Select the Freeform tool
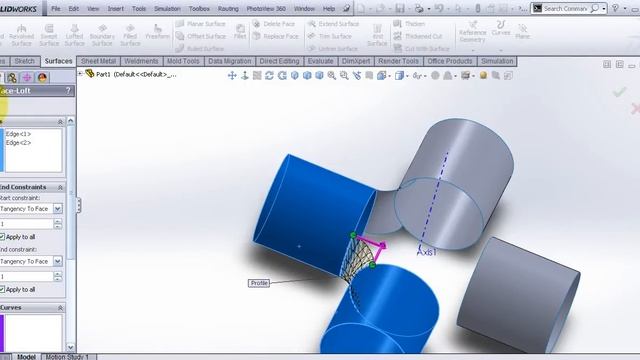Image resolution: width=640 pixels, height=360 pixels. (x=157, y=32)
